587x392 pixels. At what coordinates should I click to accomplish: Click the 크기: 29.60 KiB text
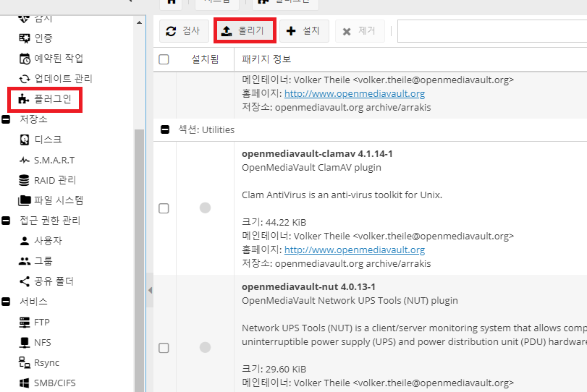click(274, 369)
